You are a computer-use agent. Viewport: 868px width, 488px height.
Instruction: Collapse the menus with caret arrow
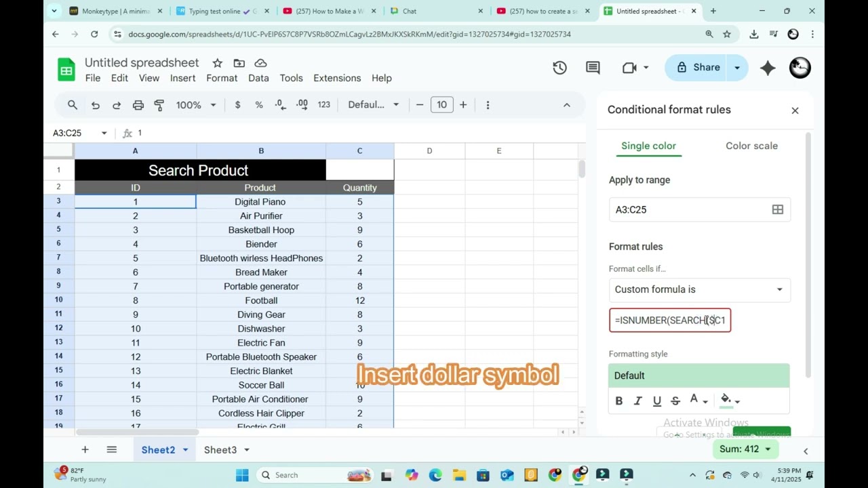click(x=567, y=105)
